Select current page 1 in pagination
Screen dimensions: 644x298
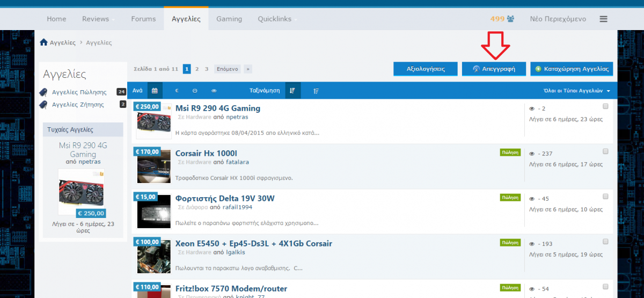(187, 69)
